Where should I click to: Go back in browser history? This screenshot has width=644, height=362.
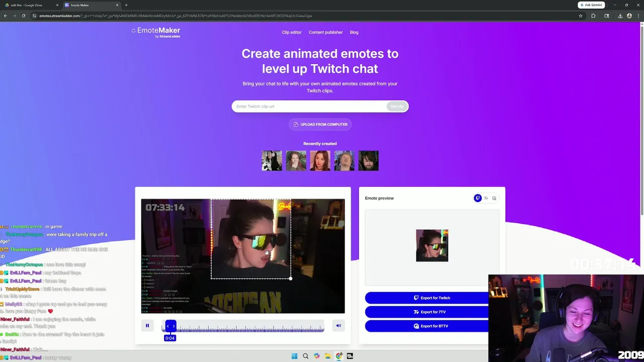pos(6,16)
